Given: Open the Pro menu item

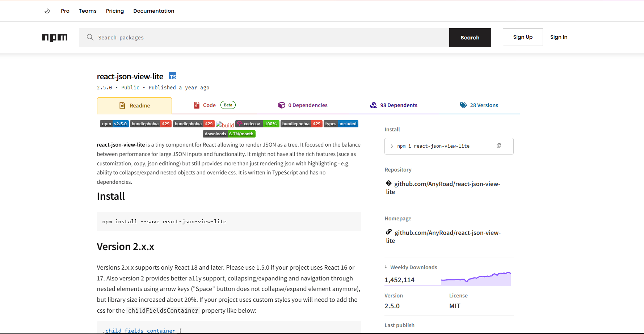Looking at the screenshot, I should coord(65,11).
